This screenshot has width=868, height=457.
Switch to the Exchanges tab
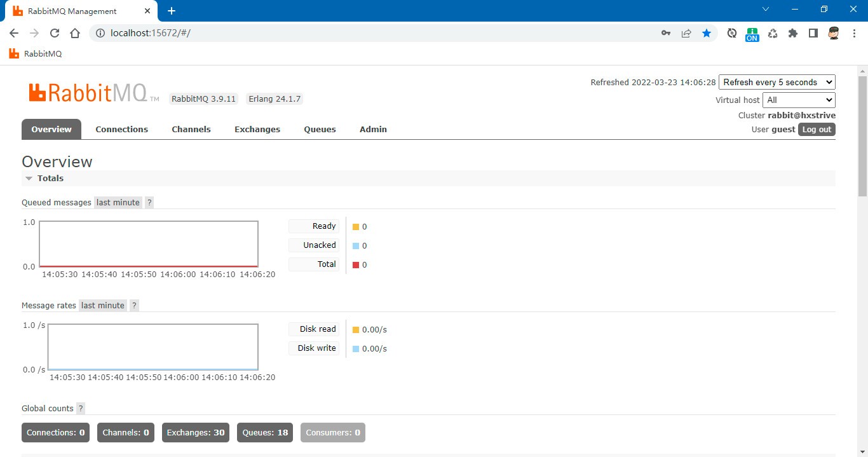coord(257,129)
